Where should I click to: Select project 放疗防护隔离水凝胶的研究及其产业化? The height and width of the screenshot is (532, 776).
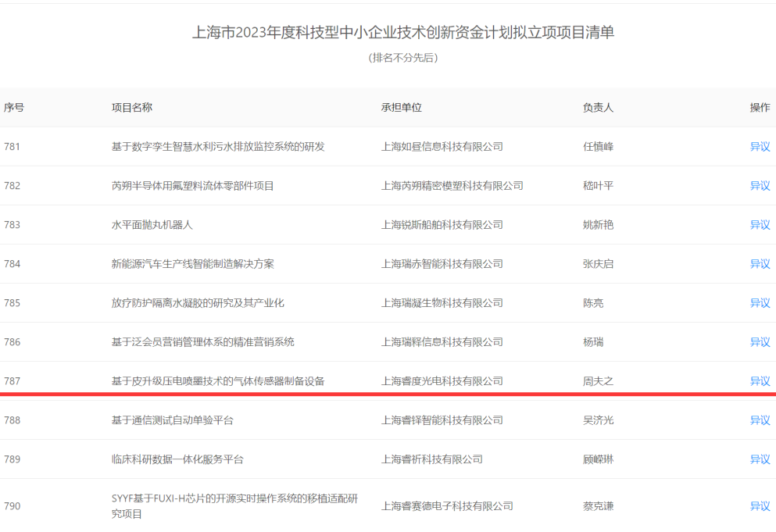198,303
